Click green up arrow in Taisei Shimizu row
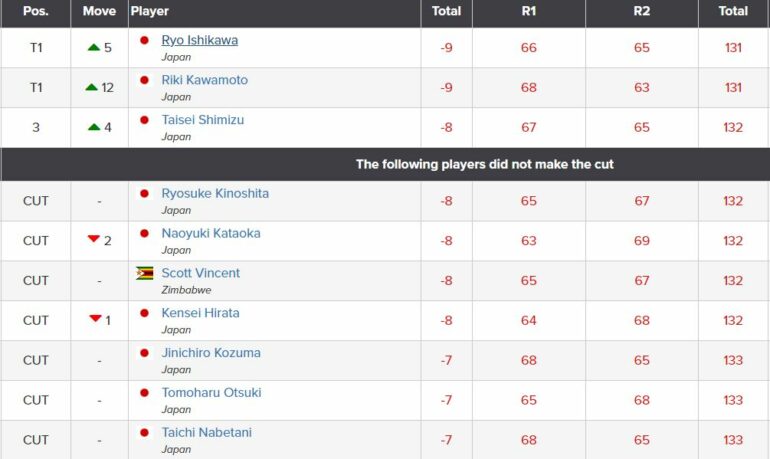Viewport: 770px width, 459px height. [x=94, y=127]
